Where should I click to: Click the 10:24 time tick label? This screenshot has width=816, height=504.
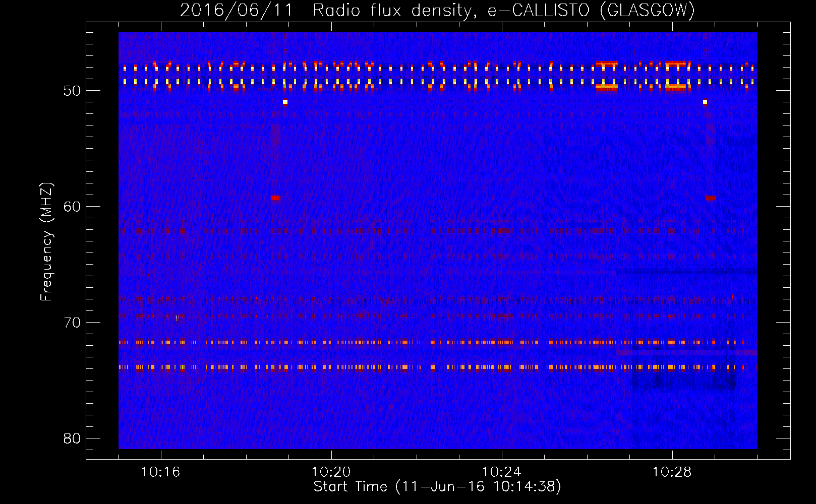(501, 472)
